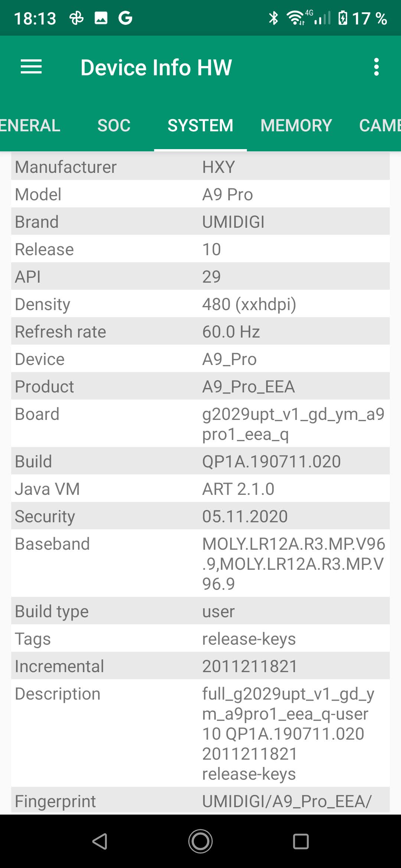
Task: Tap the Android back navigation button
Action: pos(100,841)
